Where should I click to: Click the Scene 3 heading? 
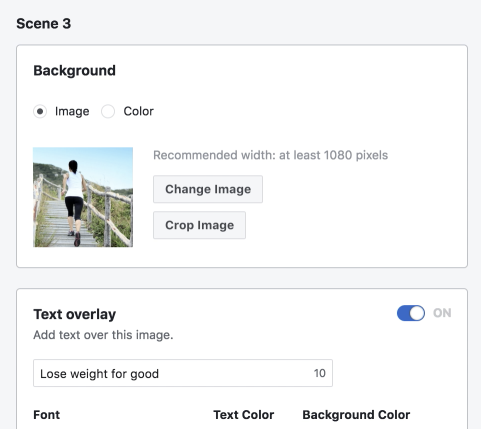[x=44, y=24]
